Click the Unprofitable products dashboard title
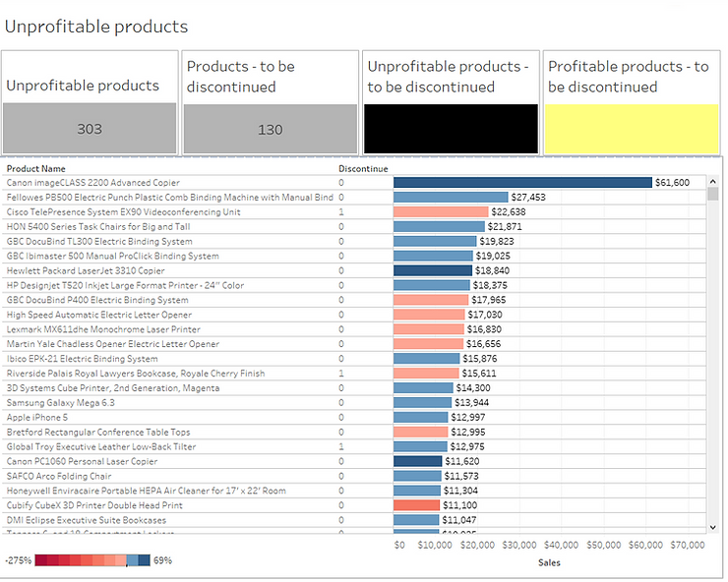728x582 pixels. [x=96, y=27]
